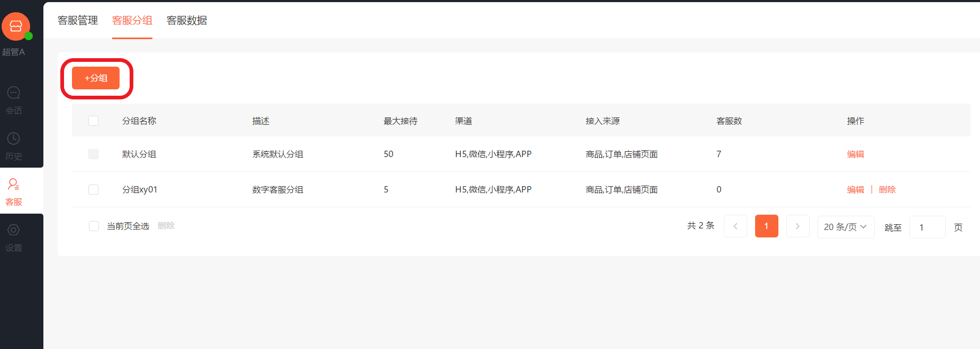The height and width of the screenshot is (349, 980).
Task: Click the 共 2 条 total count text
Action: [701, 226]
